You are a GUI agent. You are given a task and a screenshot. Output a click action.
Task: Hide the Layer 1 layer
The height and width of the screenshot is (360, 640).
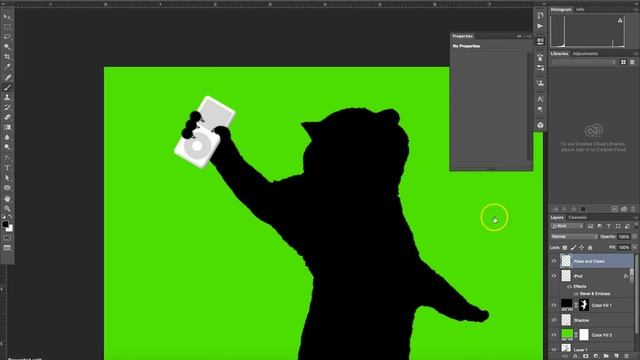click(554, 349)
